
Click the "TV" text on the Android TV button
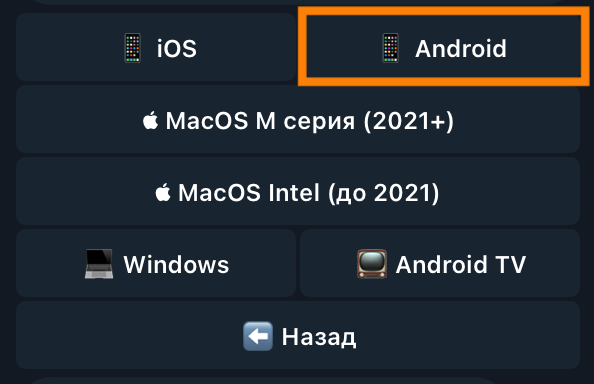511,264
